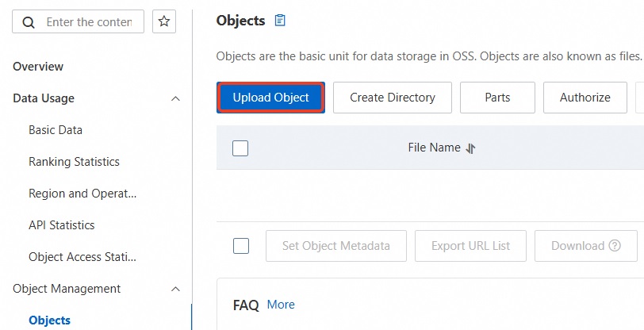644x330 pixels.
Task: Collapse the Object Management section
Action: tap(175, 289)
